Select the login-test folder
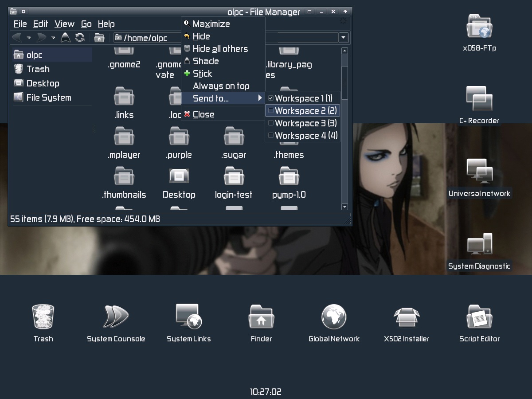This screenshot has height=399, width=532. pos(234,182)
